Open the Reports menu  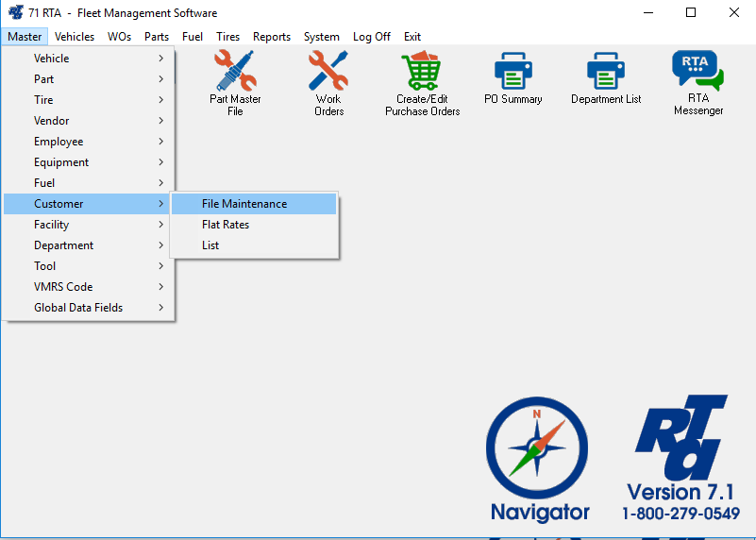(x=272, y=37)
